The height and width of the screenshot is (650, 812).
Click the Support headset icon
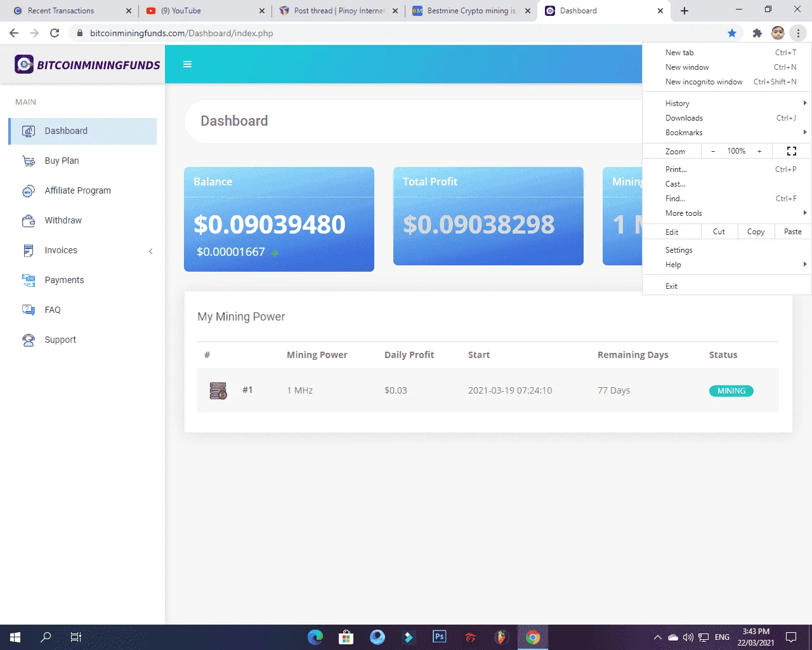(29, 340)
